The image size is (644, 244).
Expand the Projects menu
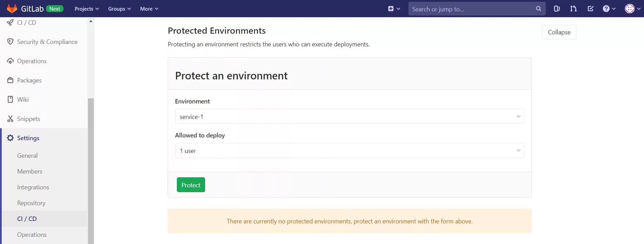87,9
